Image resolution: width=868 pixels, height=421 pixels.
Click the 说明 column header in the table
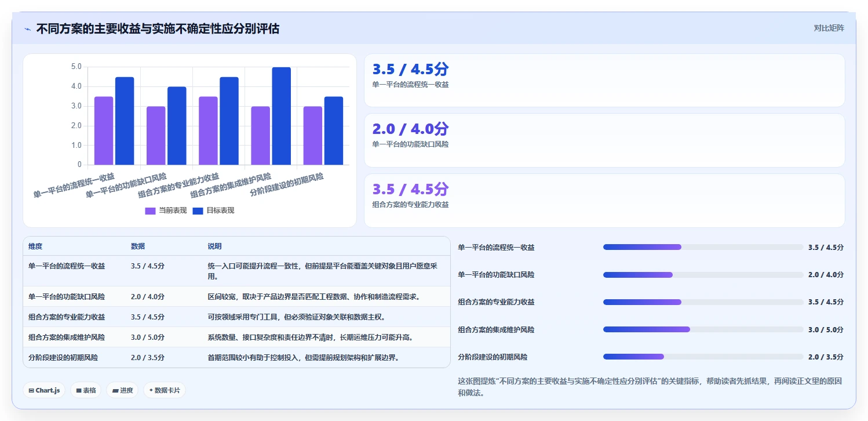click(215, 246)
